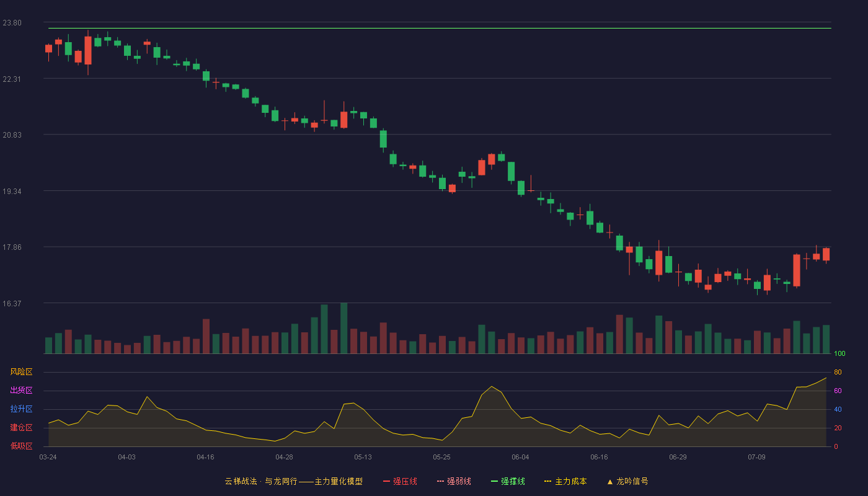Image resolution: width=868 pixels, height=496 pixels.
Task: Toggle the 强压线 legend series
Action: 400,481
